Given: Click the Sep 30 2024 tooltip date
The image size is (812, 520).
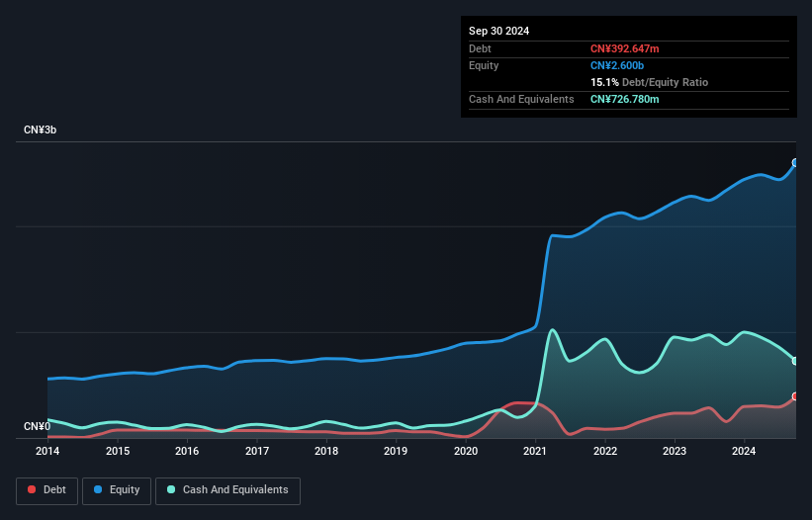Looking at the screenshot, I should tap(498, 31).
